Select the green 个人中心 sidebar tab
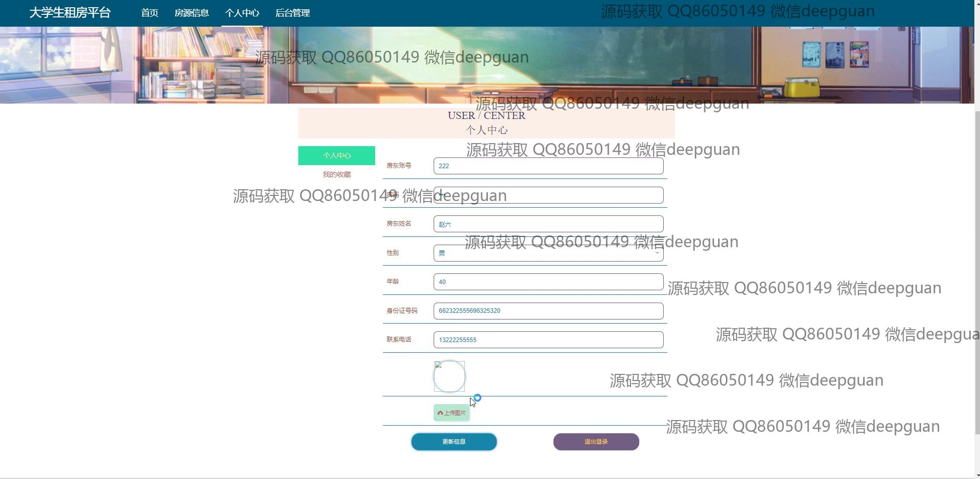This screenshot has height=479, width=980. coord(337,155)
